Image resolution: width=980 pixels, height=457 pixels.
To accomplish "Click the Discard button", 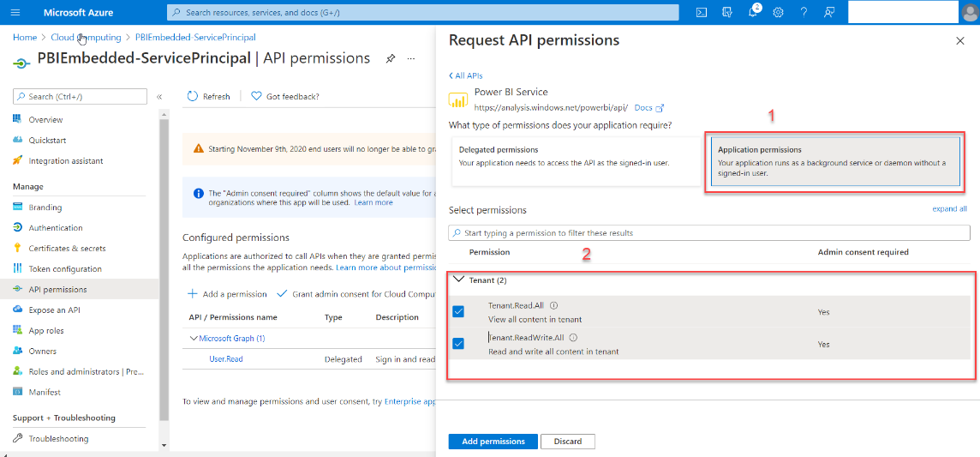I will (568, 442).
